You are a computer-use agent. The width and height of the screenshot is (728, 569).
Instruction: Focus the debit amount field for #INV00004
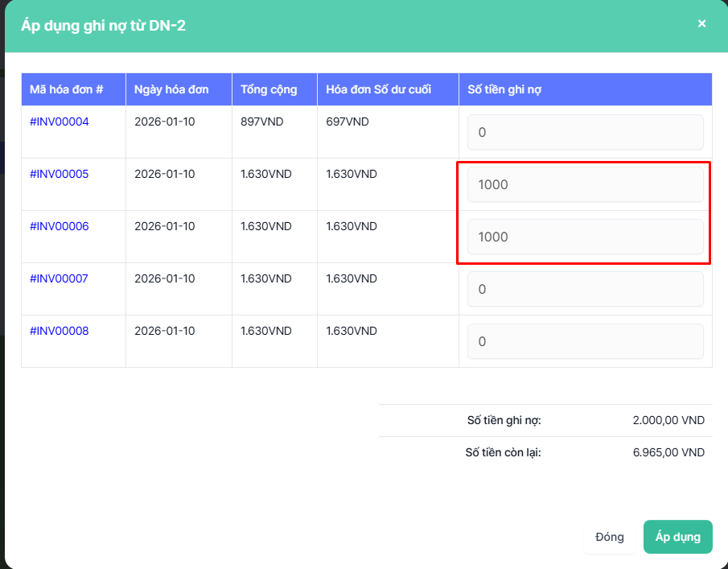tap(585, 132)
